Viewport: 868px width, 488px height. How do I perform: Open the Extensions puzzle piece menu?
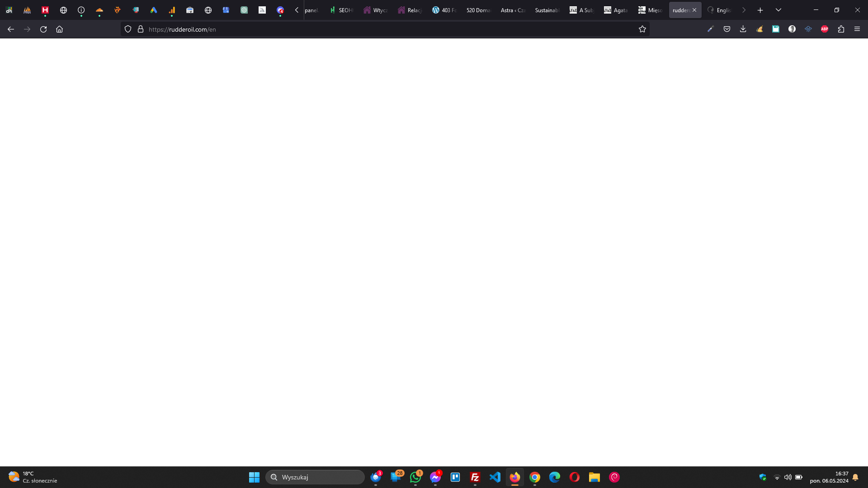pos(841,29)
